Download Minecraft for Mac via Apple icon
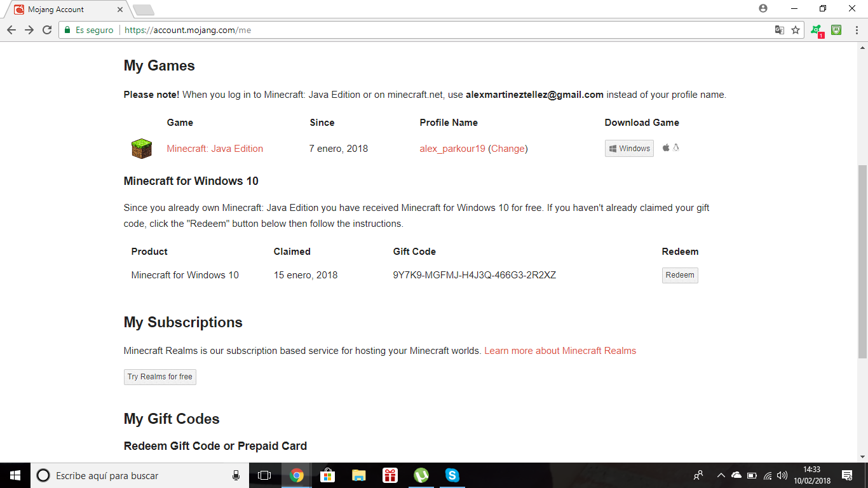 click(x=666, y=147)
